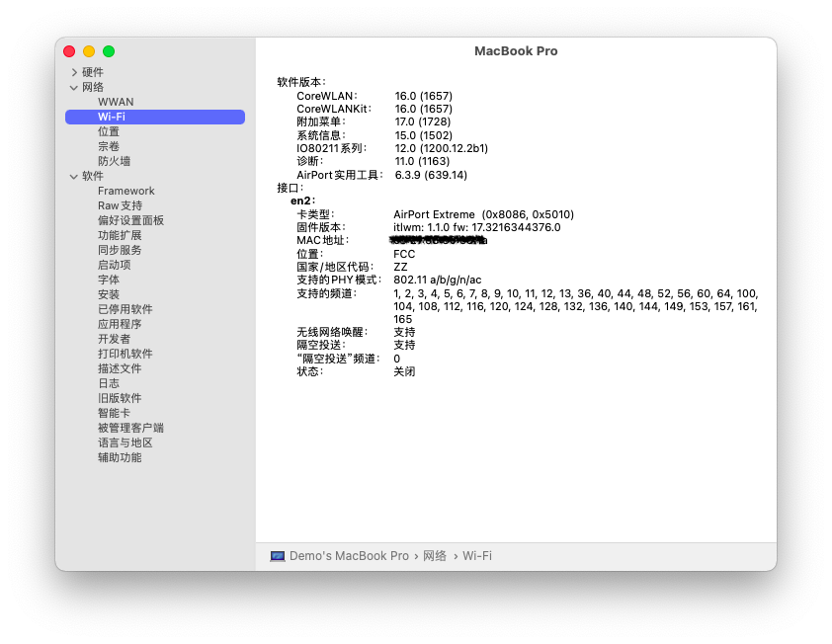Click the 软件版本 heading
This screenshot has width=832, height=644.
pyautogui.click(x=301, y=82)
